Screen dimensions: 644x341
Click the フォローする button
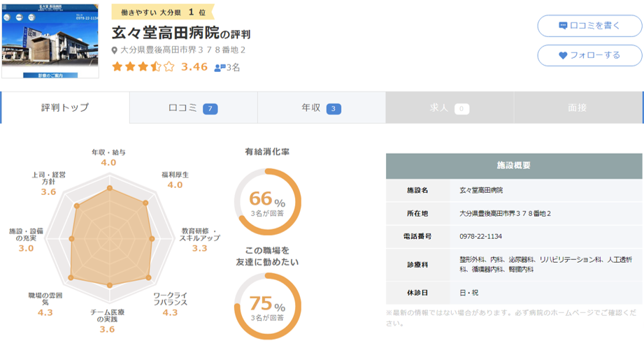point(589,55)
